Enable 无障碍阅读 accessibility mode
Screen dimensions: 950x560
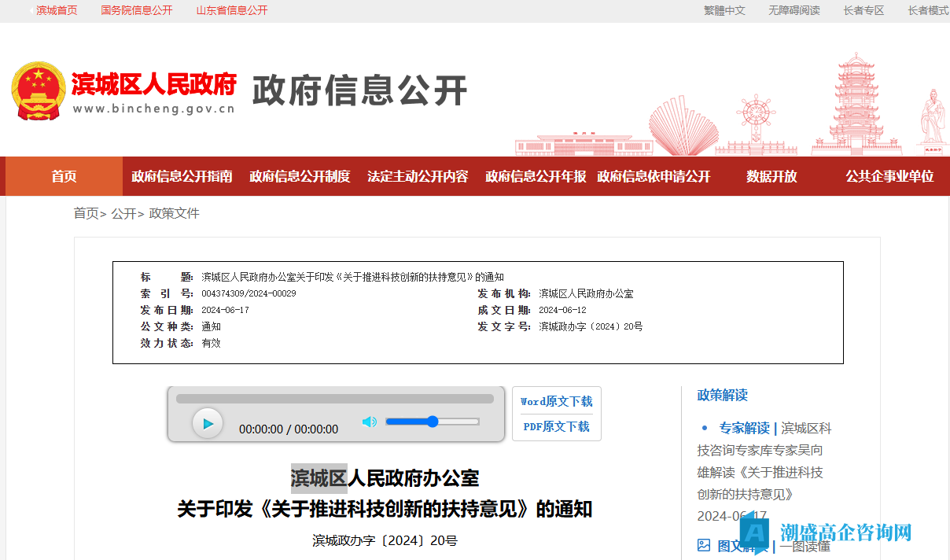point(794,10)
